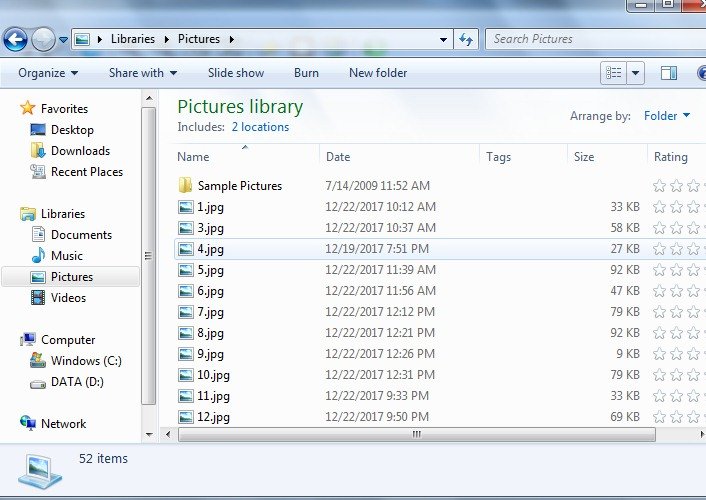The image size is (706, 500).
Task: Select the 6.jpg file icon
Action: [186, 291]
